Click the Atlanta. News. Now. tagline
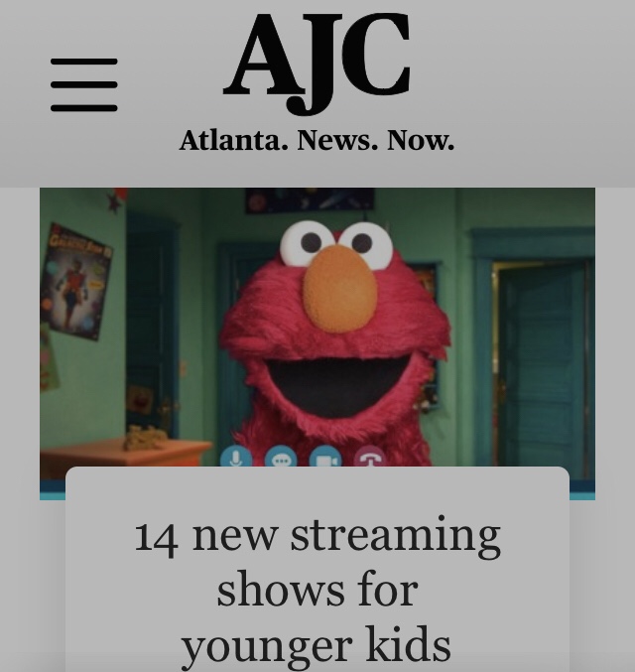The image size is (635, 672). [x=317, y=140]
